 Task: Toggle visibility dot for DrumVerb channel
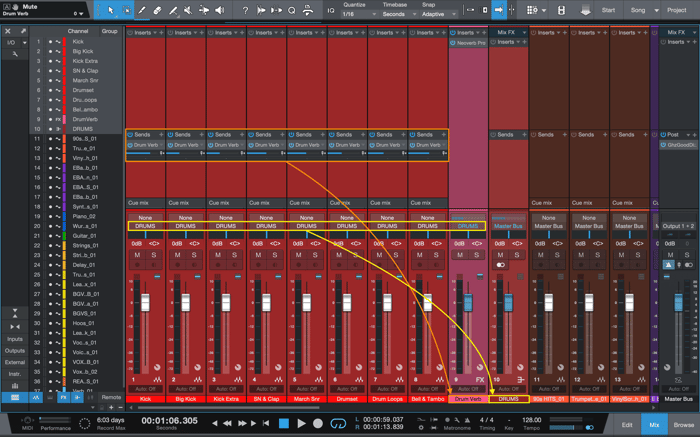tap(50, 119)
